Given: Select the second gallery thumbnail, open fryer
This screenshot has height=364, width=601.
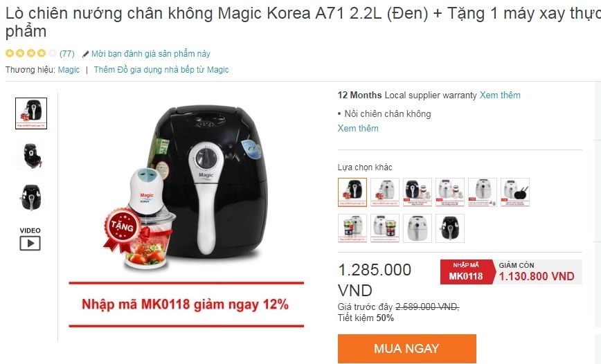Looking at the screenshot, I should 31,156.
